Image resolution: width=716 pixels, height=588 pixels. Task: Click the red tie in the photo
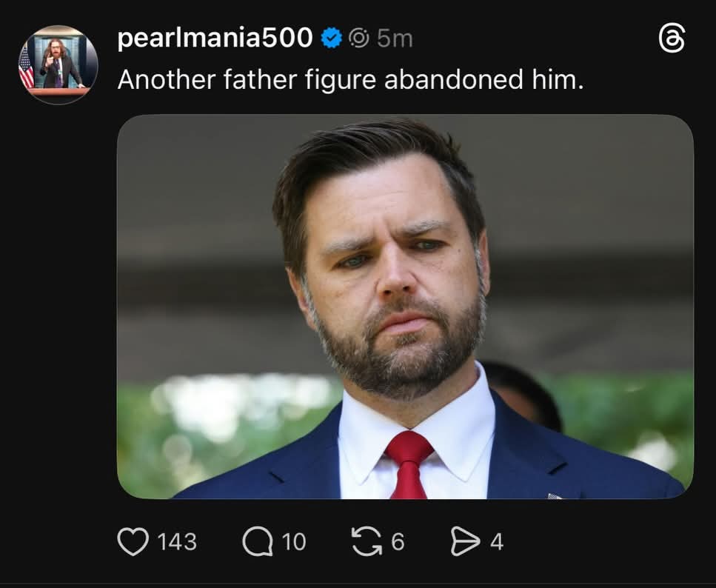(x=409, y=464)
